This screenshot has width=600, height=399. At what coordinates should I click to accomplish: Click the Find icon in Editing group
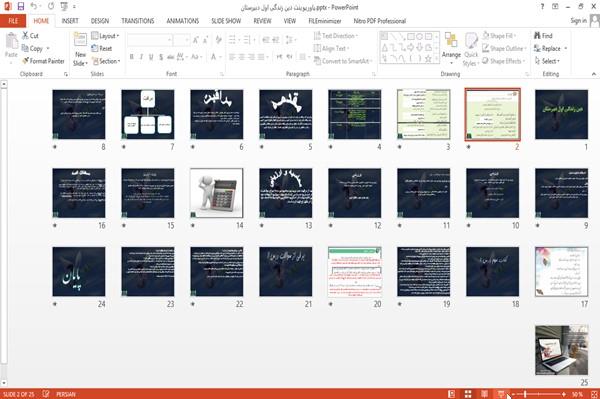tap(543, 36)
